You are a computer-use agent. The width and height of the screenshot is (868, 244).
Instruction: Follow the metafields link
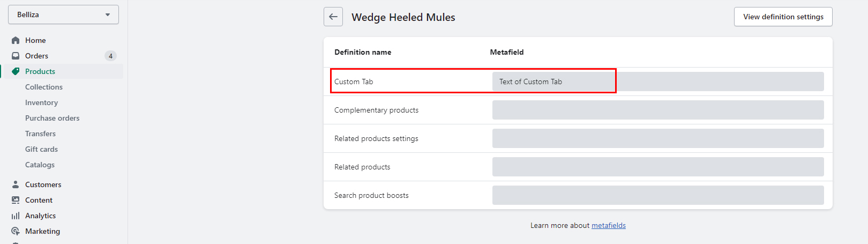[609, 225]
